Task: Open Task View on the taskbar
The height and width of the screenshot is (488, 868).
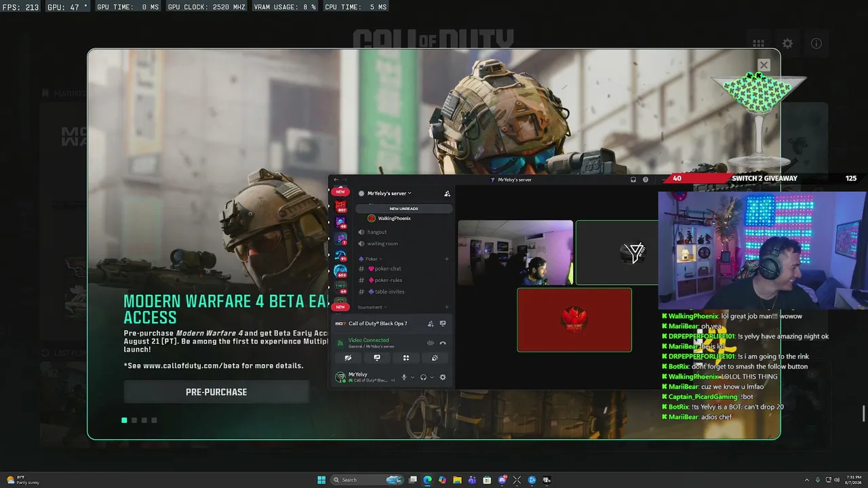Action: click(412, 480)
